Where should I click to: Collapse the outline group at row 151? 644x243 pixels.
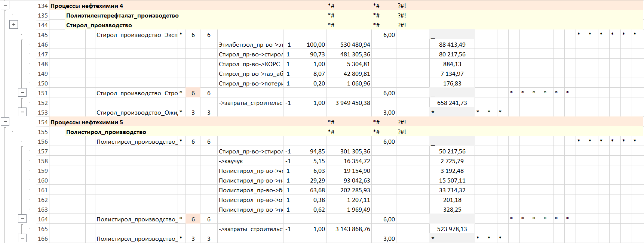pos(22,93)
